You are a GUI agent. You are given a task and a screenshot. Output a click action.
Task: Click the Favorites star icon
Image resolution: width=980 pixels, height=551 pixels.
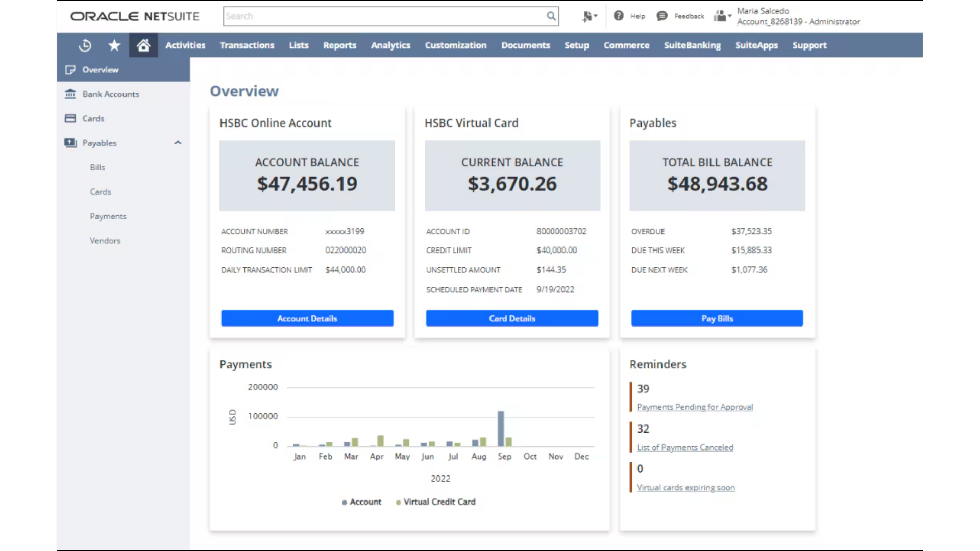[x=114, y=45]
